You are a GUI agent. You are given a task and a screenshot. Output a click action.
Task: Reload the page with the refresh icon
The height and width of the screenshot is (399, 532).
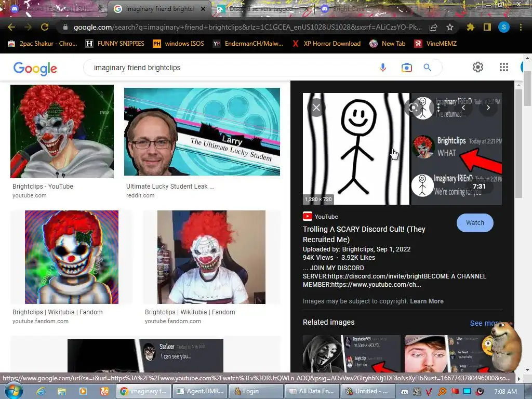45,27
